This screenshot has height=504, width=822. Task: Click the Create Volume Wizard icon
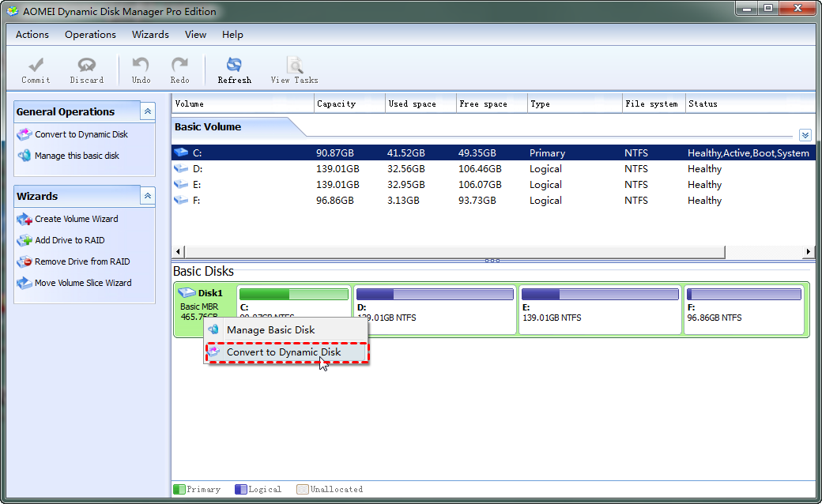[x=25, y=219]
